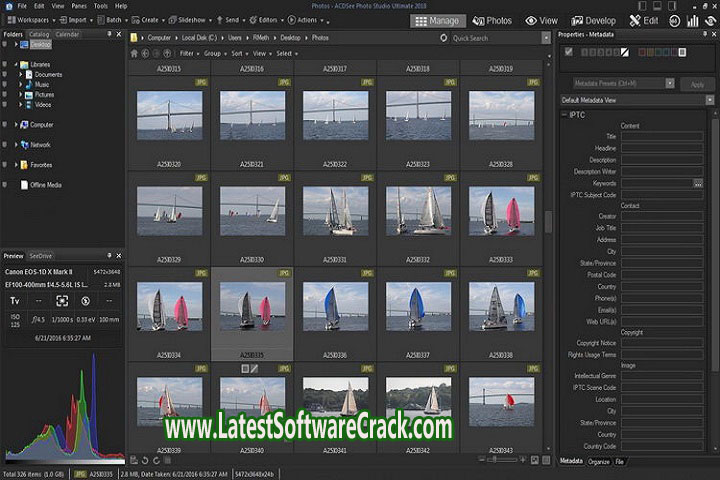Expand the Computer tree node
This screenshot has height=480, width=720.
tap(17, 125)
